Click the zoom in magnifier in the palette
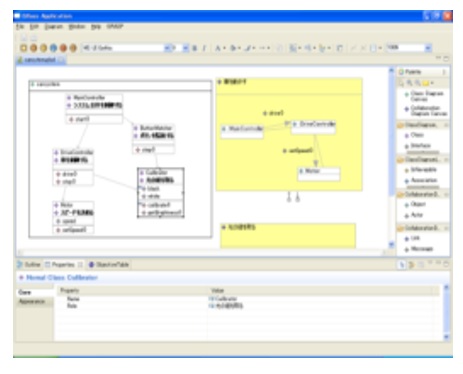463x374 pixels. [x=409, y=83]
